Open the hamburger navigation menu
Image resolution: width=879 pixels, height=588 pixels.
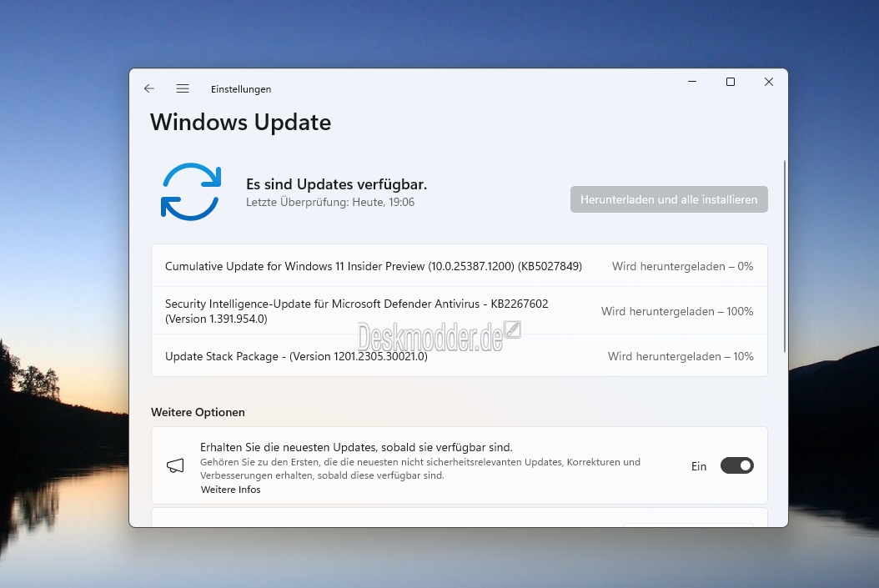(x=183, y=88)
